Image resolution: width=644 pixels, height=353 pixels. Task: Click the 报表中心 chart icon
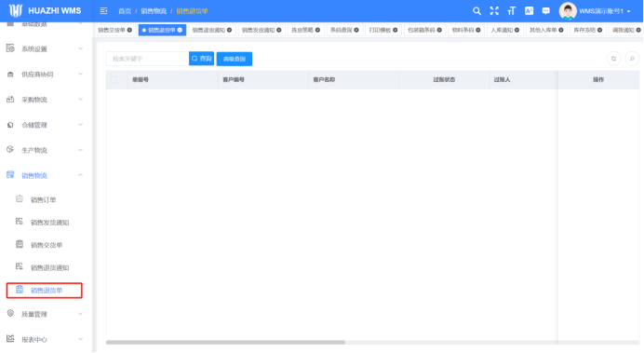click(x=10, y=339)
